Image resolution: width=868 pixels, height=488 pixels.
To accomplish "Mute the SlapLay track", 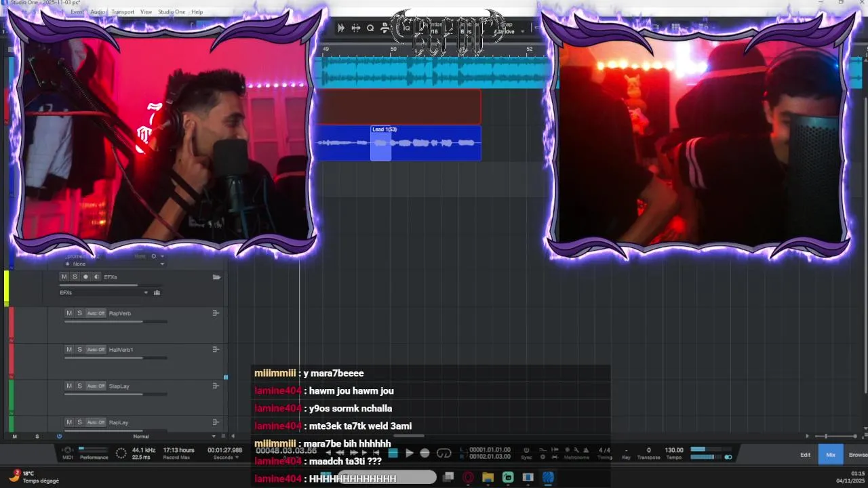I will click(x=68, y=386).
